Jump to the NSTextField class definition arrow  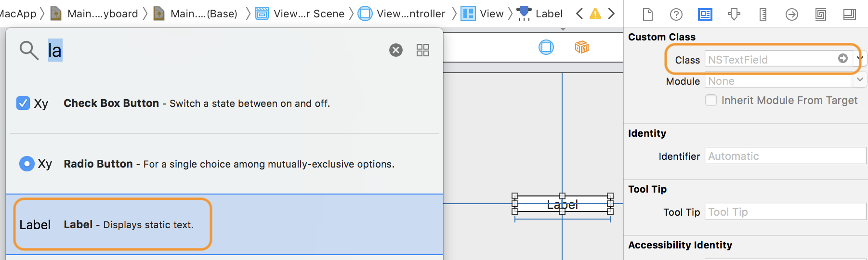coord(843,58)
